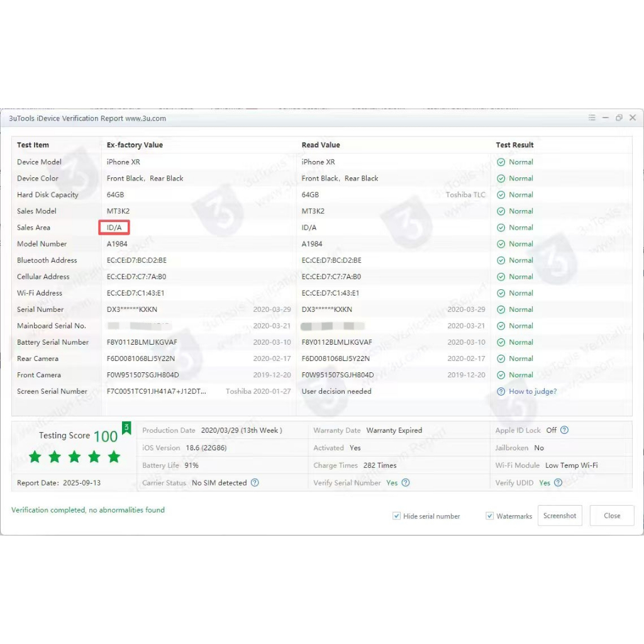The width and height of the screenshot is (644, 644).
Task: Click the help icon next to Carrier Status
Action: 255,483
